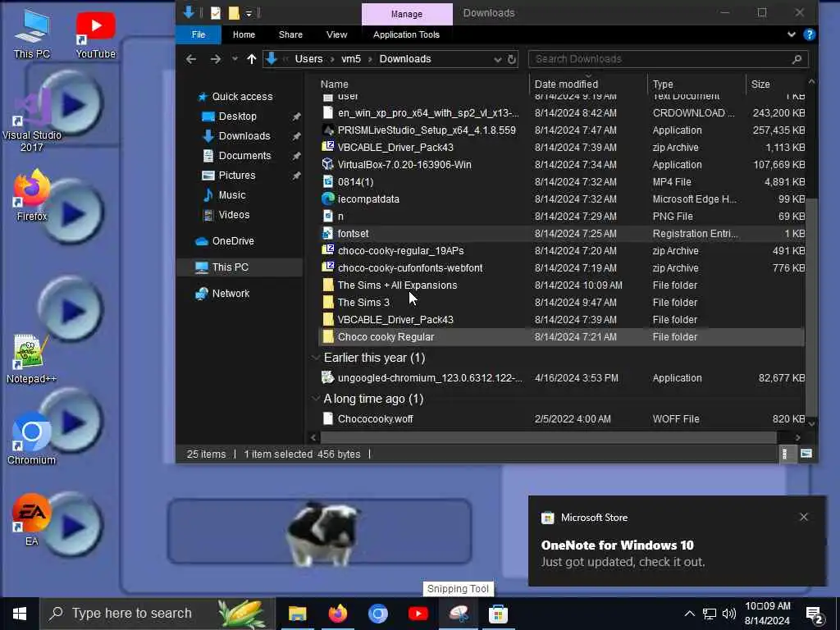Select Quick access in navigation pane
Viewport: 840px width, 630px height.
[x=242, y=97]
